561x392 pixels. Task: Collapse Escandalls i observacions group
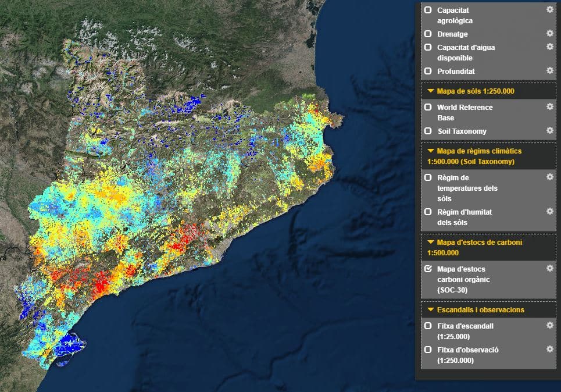(x=431, y=309)
